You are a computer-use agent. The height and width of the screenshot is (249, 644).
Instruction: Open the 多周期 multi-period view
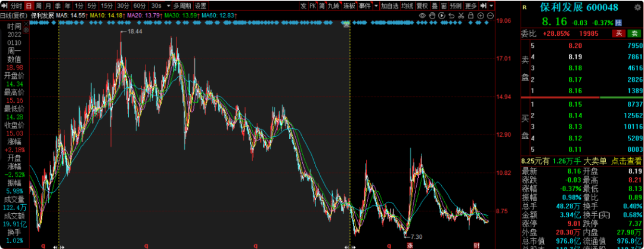pos(182,6)
